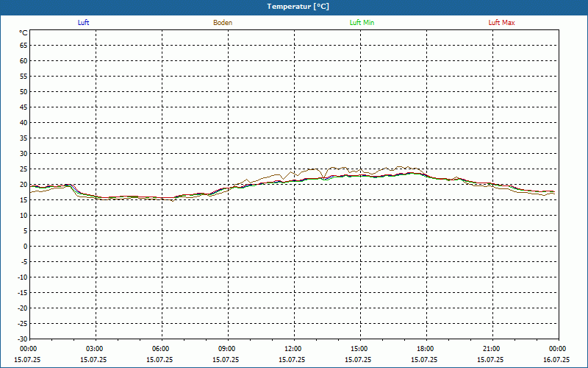The width and height of the screenshot is (588, 368).
Task: Click the 10 y-axis value
Action: [24, 216]
